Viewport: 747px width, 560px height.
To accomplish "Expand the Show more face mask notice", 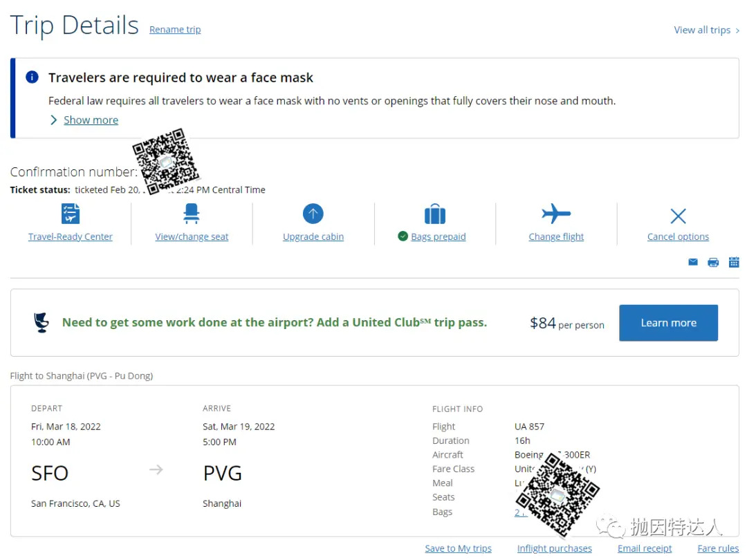I will point(91,120).
